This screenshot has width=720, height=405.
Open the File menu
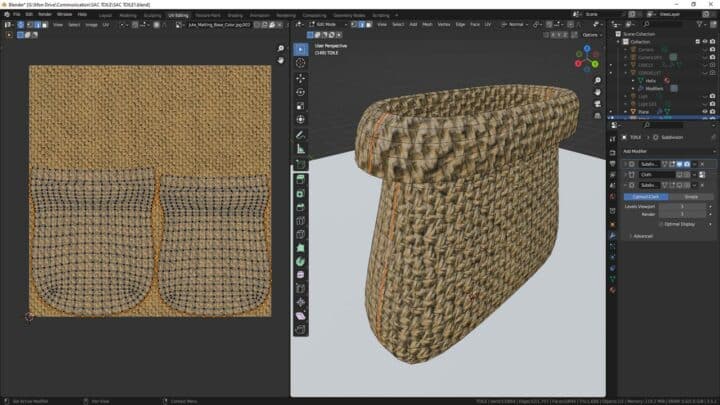pyautogui.click(x=17, y=15)
